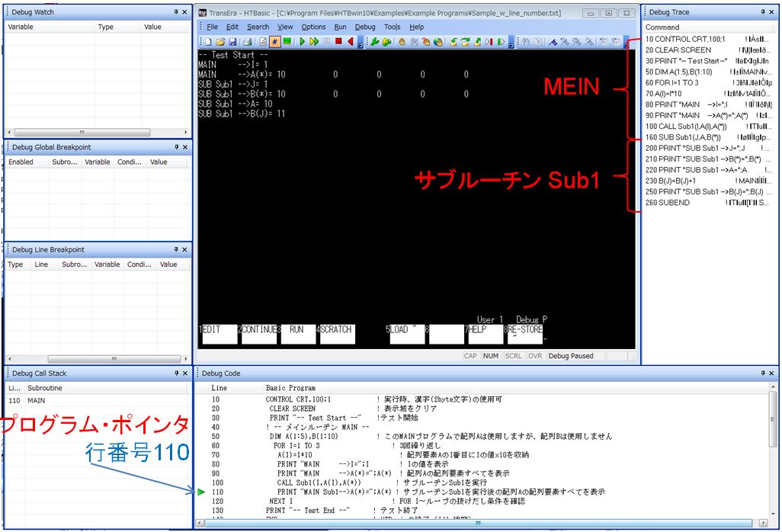The image size is (782, 532).
Task: Click the play-to-red-bar debug icon
Action: (489, 42)
